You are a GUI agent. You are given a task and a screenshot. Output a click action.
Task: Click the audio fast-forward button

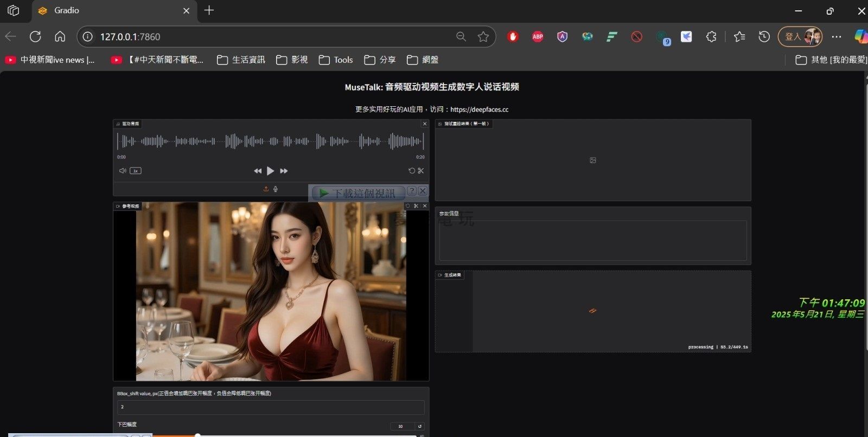284,171
